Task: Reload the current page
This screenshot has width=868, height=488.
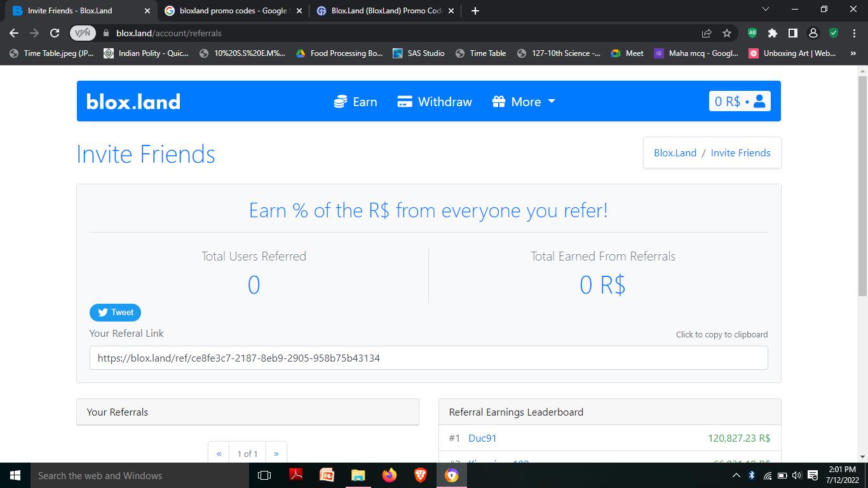Action: [55, 33]
